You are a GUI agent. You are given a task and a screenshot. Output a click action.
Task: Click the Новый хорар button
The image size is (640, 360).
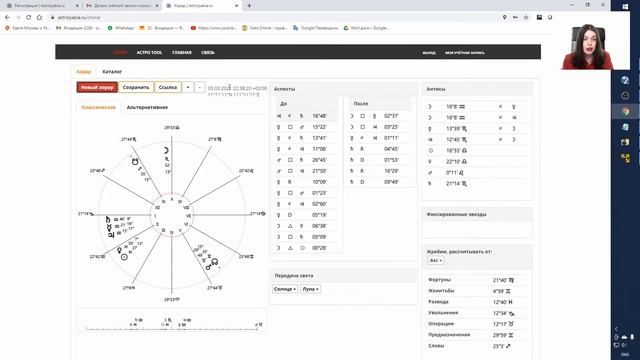(97, 87)
